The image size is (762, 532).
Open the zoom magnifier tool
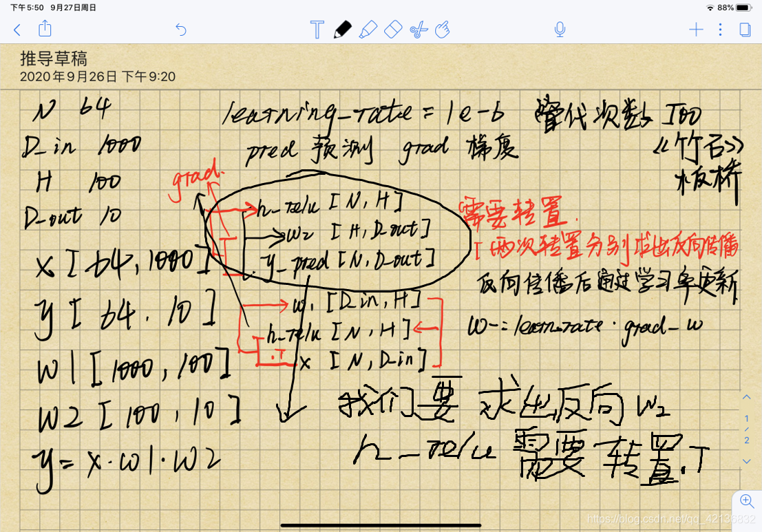pyautogui.click(x=747, y=501)
